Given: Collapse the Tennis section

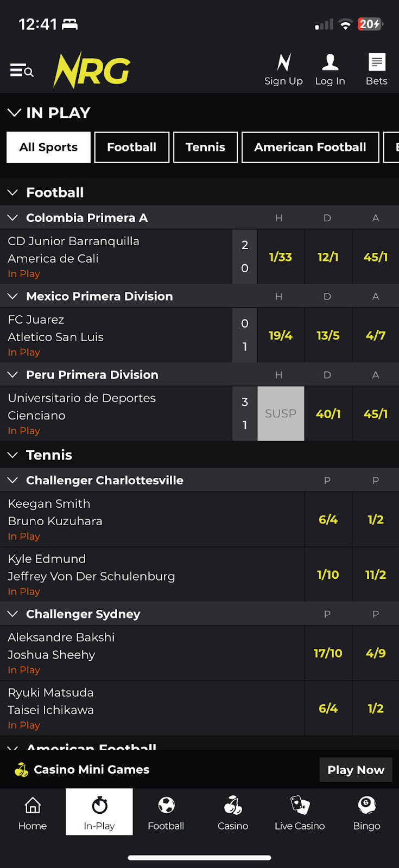Looking at the screenshot, I should pos(12,455).
